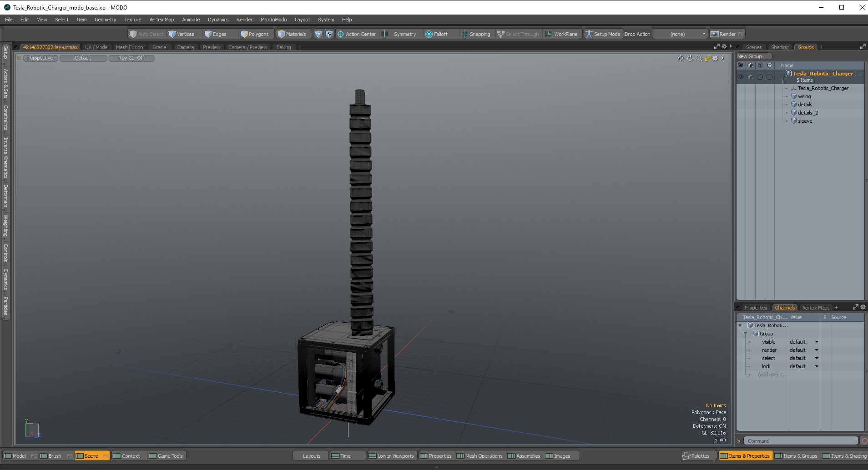Click the expand arrows above viewport tabs
This screenshot has width=868, height=470.
pyautogui.click(x=717, y=46)
